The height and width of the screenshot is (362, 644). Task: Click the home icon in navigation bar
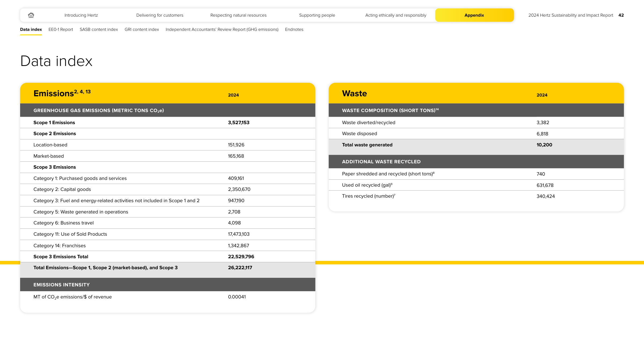click(31, 15)
